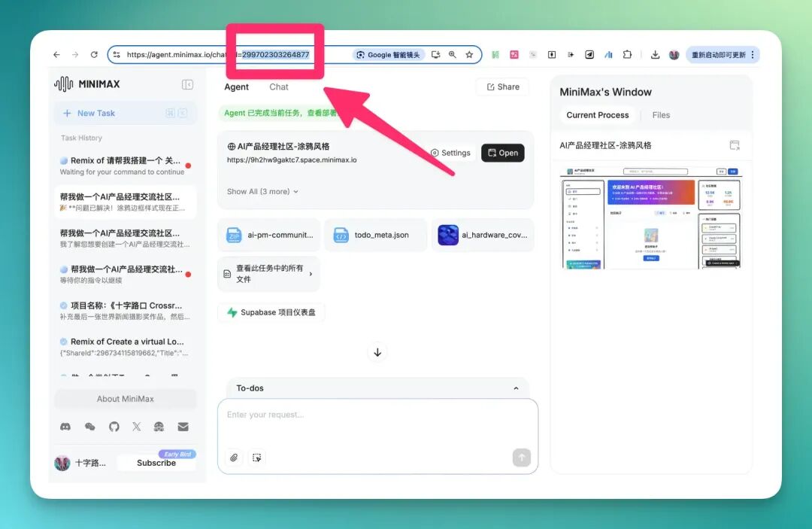Image resolution: width=812 pixels, height=529 pixels.
Task: Click the X (Twitter) icon
Action: [x=136, y=427]
